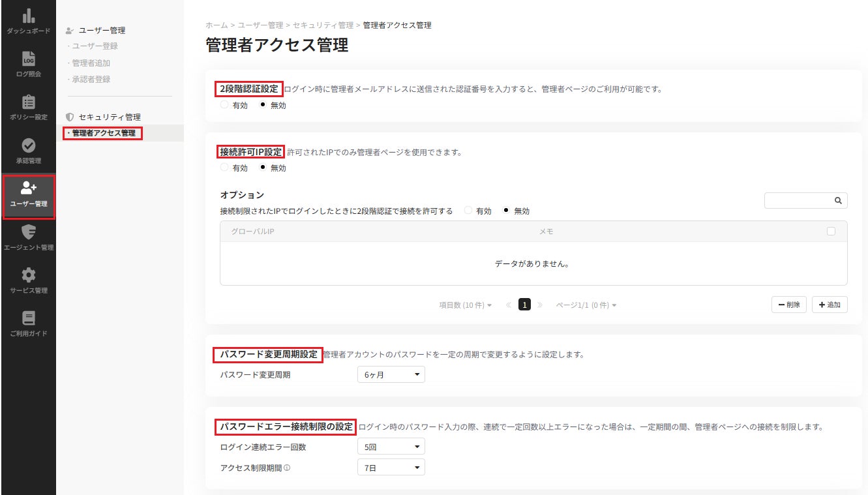868x495 pixels.
Task: Click the 2段階認証設定 section heading
Action: [x=249, y=89]
